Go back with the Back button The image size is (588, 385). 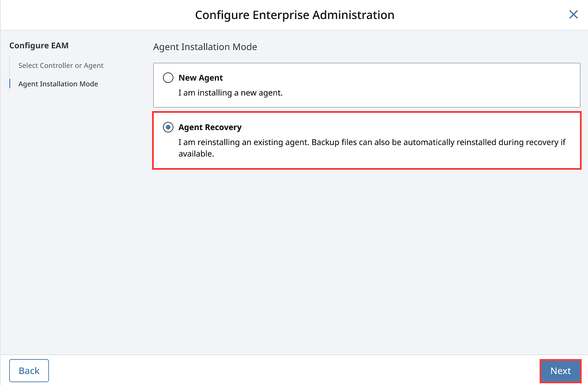(x=29, y=371)
